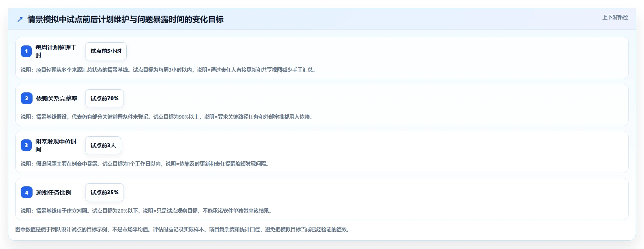This screenshot has height=249, width=644.
Task: Click the number 4 badge for 逾期任务比例
Action: tap(26, 192)
